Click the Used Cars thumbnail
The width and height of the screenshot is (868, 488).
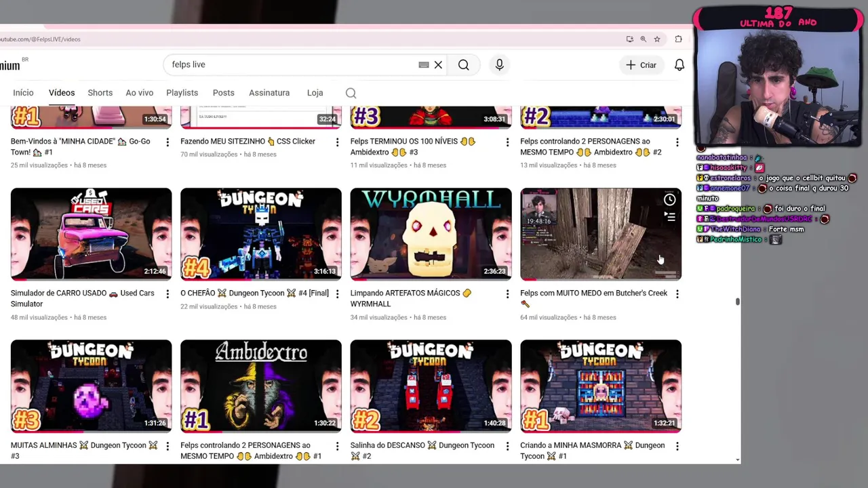[91, 234]
